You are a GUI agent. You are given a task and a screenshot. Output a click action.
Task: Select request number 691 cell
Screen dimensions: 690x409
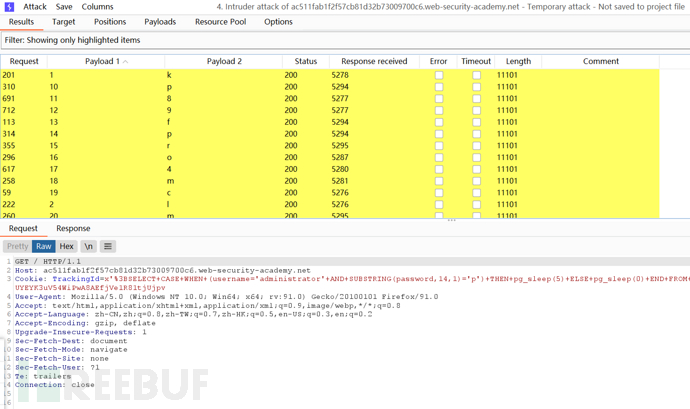point(9,99)
